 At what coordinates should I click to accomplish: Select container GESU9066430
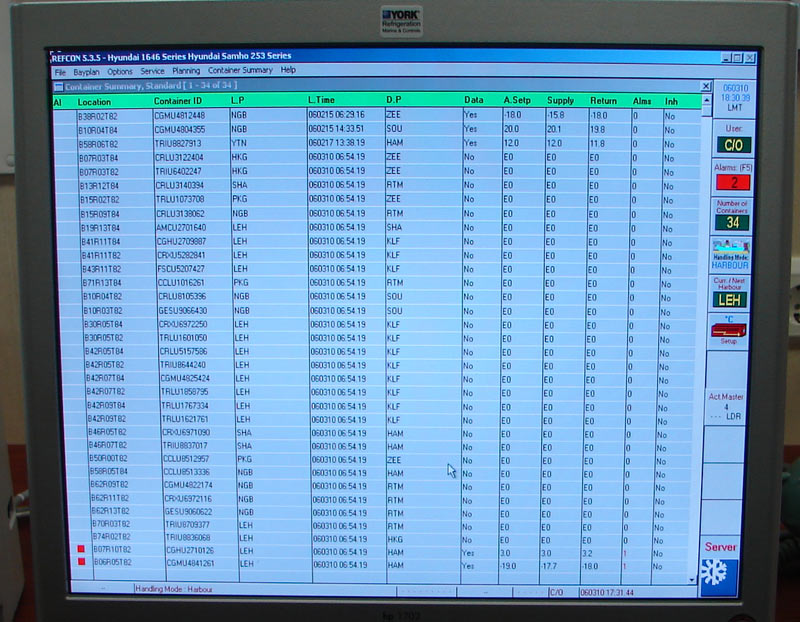point(183,311)
